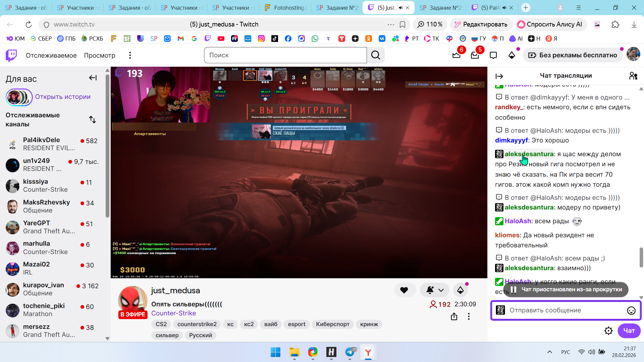The width and height of the screenshot is (644, 362).
Task: Collapse the For You sidebar
Action: [93, 78]
